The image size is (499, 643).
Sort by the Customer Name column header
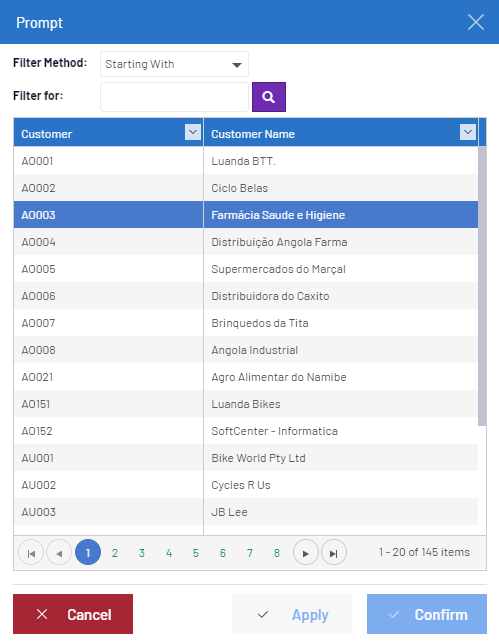point(253,134)
